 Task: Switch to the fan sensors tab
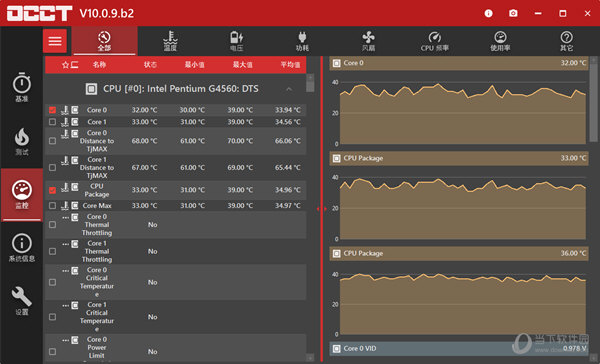coord(368,41)
